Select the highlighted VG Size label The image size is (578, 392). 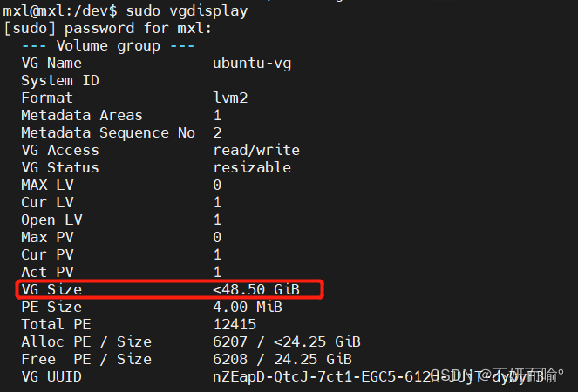(x=51, y=289)
